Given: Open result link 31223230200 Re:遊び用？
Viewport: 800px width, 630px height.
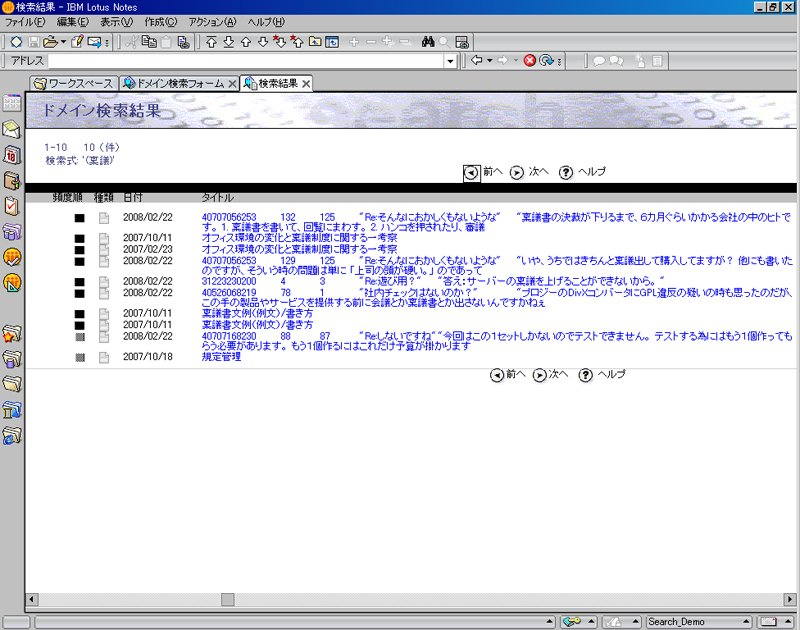Looking at the screenshot, I should pos(433,281).
